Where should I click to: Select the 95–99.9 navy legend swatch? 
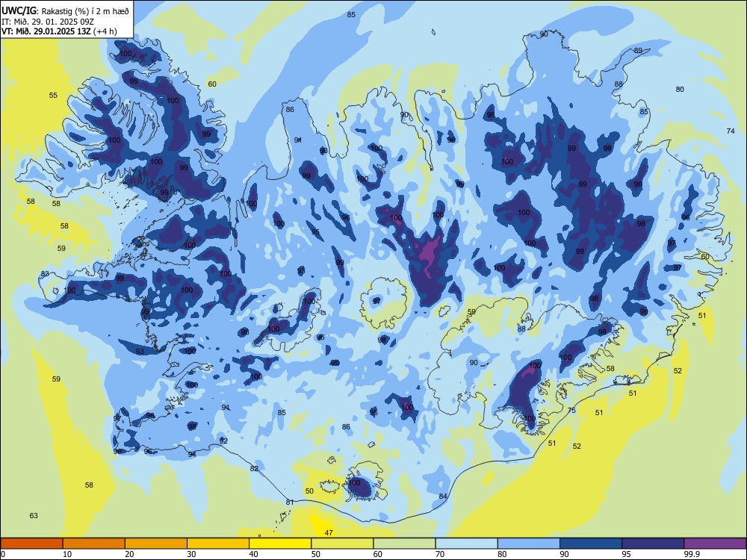pos(653,544)
